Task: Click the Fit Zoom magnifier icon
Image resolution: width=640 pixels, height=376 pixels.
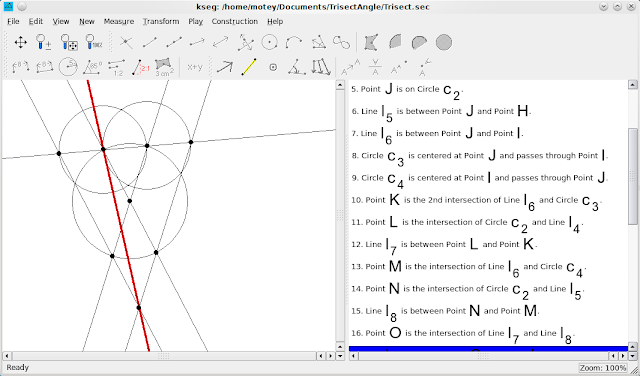Action: tap(69, 42)
